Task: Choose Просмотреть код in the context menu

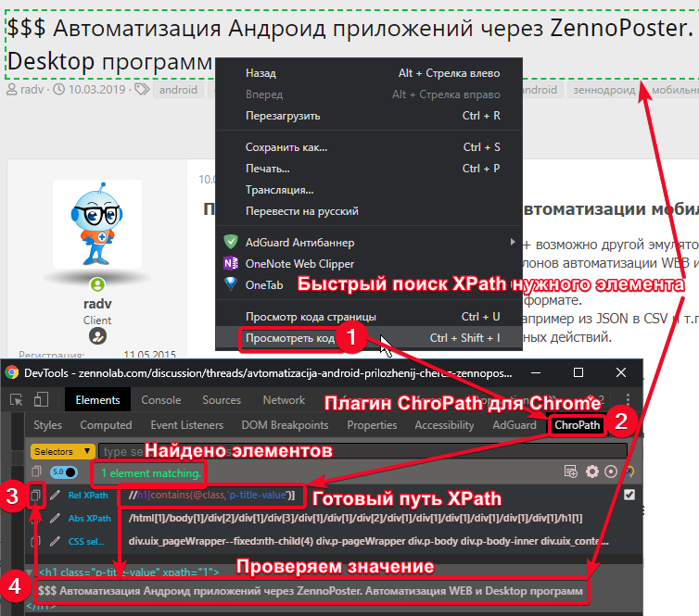Action: 369,338
